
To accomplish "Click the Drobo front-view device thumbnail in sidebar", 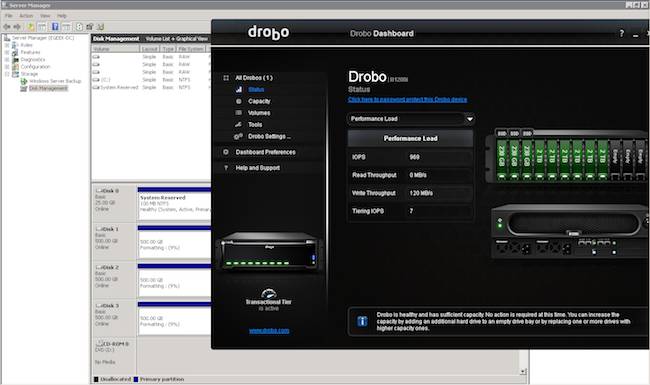I will (269, 251).
